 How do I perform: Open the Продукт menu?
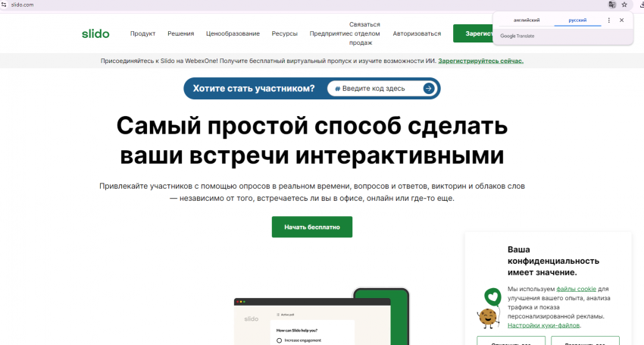142,33
